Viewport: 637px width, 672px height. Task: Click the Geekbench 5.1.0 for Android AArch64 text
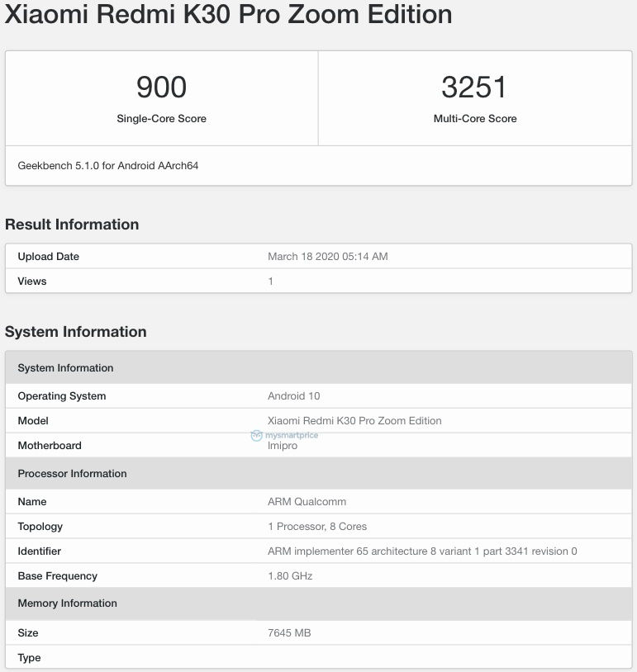[x=108, y=166]
